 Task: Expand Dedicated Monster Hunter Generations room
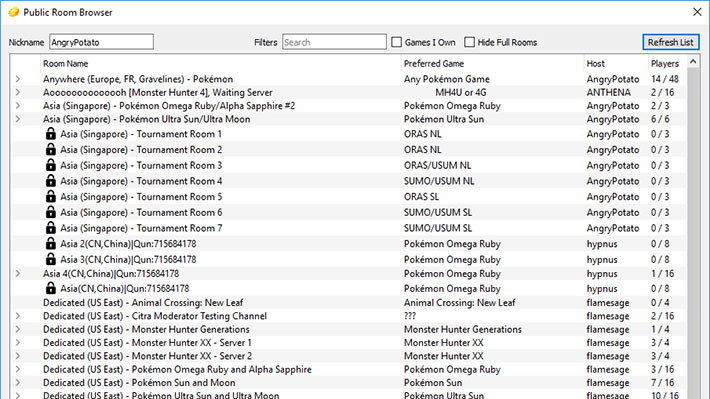pos(18,329)
